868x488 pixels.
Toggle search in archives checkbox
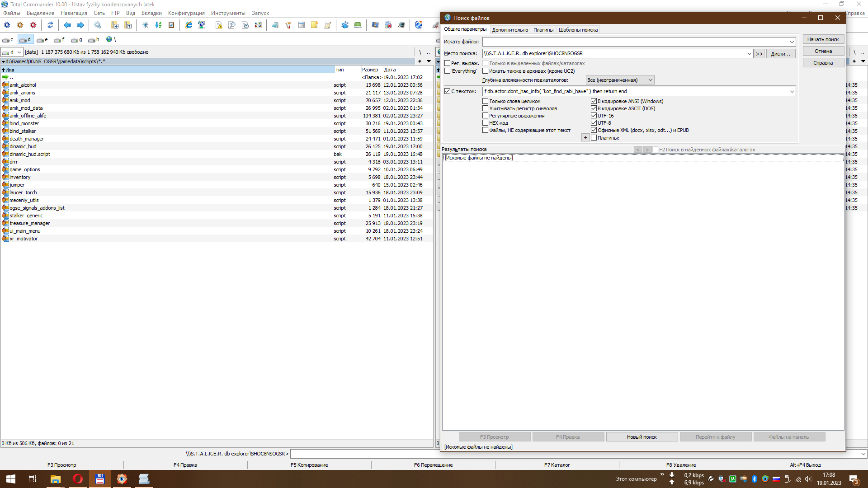pyautogui.click(x=486, y=71)
